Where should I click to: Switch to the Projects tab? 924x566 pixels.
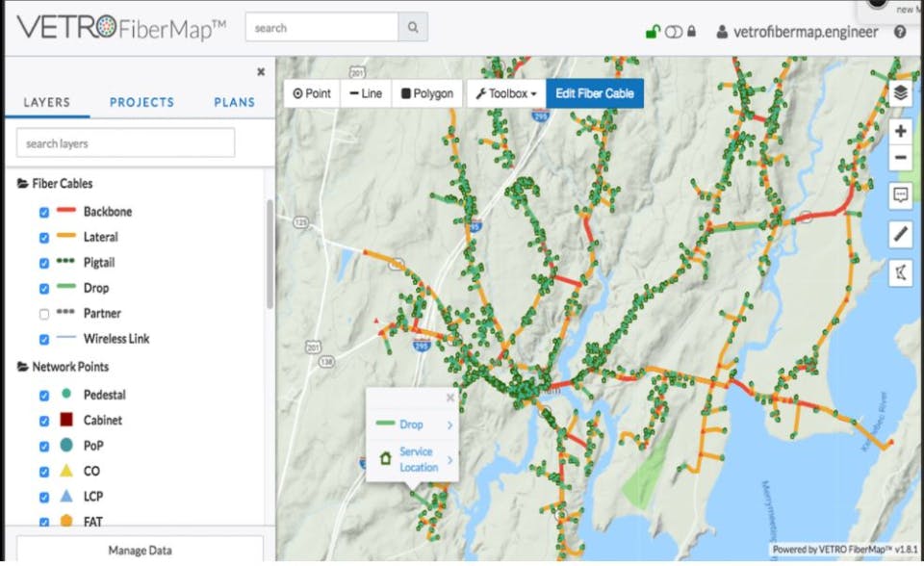pos(141,102)
